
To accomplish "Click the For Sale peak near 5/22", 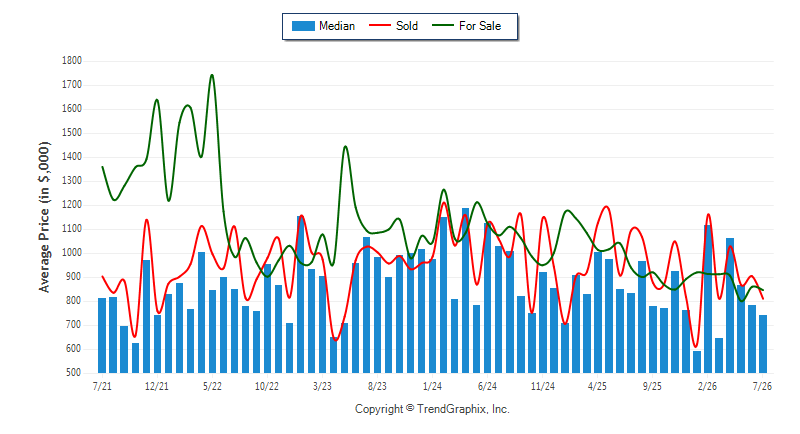I will click(x=212, y=75).
